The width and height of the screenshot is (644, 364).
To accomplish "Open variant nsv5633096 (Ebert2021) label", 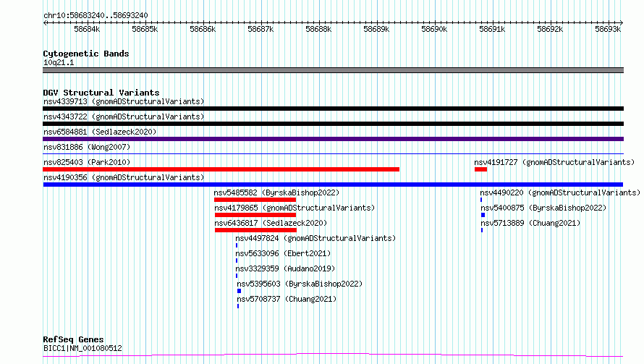I will pos(283,253).
